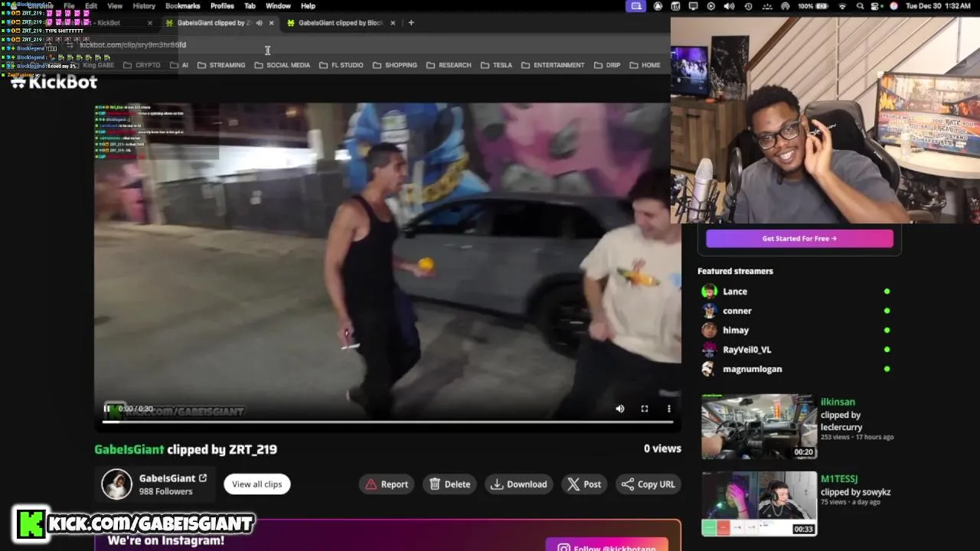Viewport: 980px width, 551px height.
Task: Open the Profiles menu
Action: (x=222, y=6)
